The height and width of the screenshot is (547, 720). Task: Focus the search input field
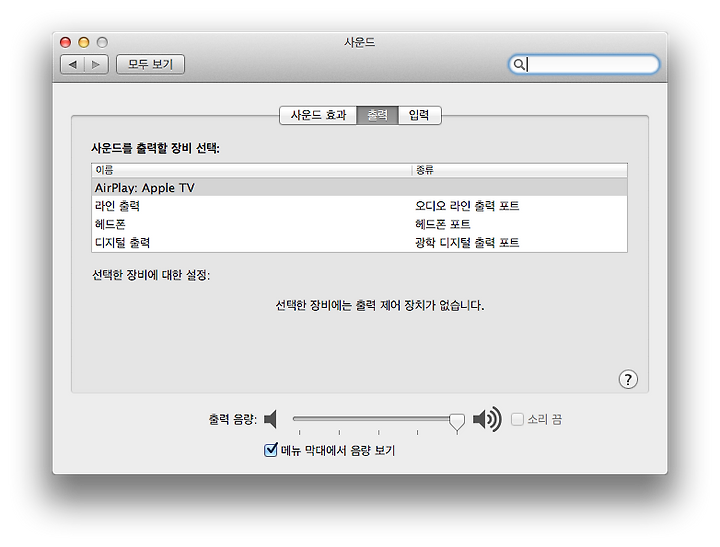point(584,64)
